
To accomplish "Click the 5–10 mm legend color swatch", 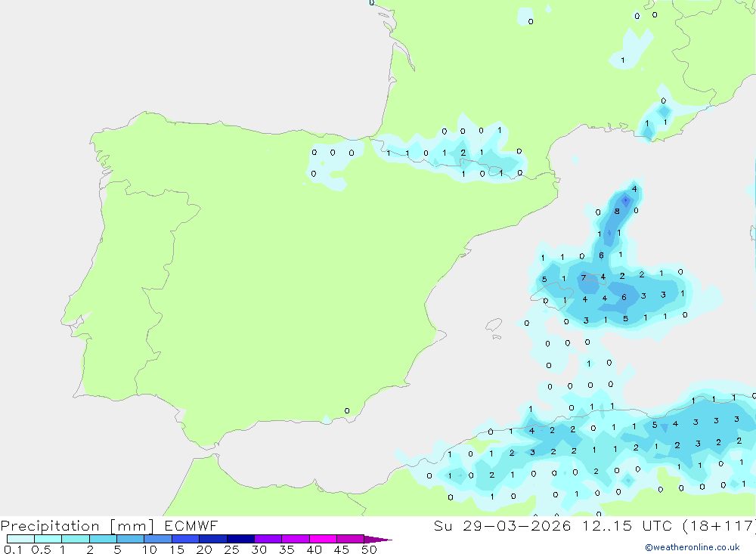I will click(x=131, y=539).
